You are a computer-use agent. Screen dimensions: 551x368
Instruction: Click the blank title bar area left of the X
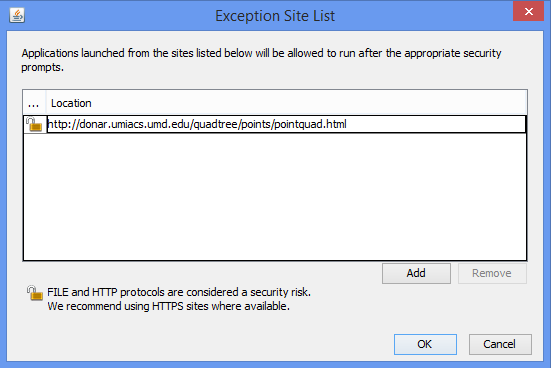(x=422, y=16)
